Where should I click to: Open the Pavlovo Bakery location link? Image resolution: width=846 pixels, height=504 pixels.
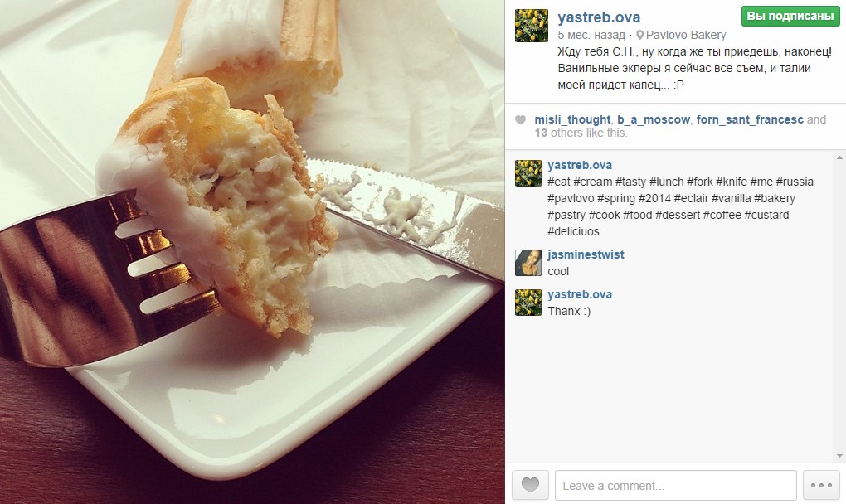pos(686,35)
